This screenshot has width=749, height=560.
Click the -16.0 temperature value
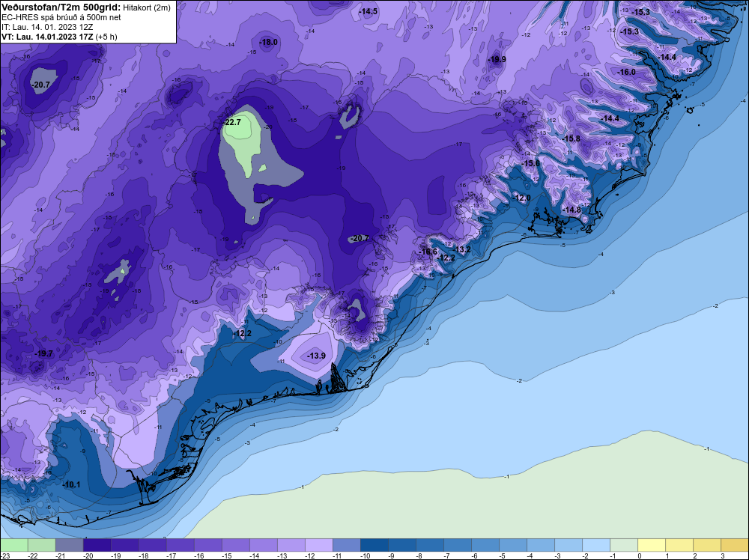click(x=627, y=72)
